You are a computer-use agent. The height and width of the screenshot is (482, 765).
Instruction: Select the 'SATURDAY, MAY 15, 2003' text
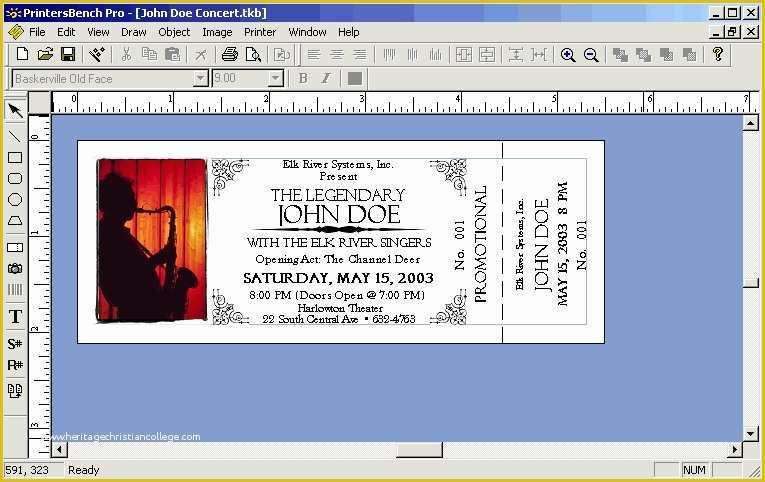[x=338, y=278]
